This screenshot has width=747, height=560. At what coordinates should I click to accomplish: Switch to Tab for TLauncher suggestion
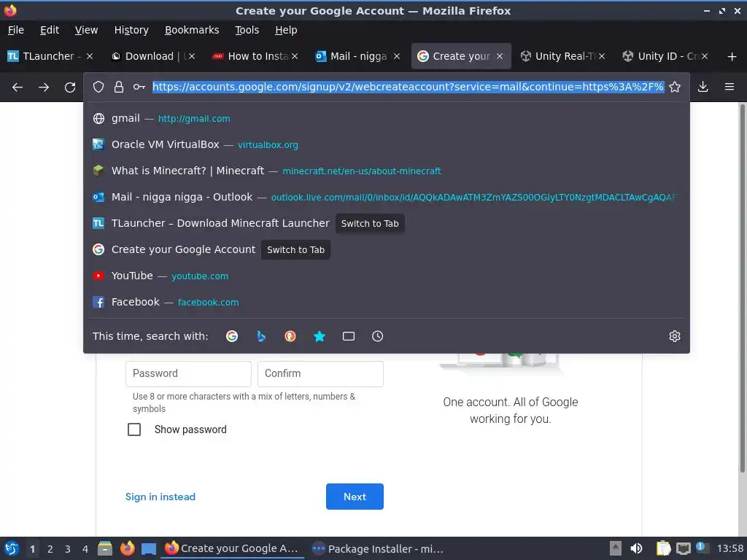(370, 223)
